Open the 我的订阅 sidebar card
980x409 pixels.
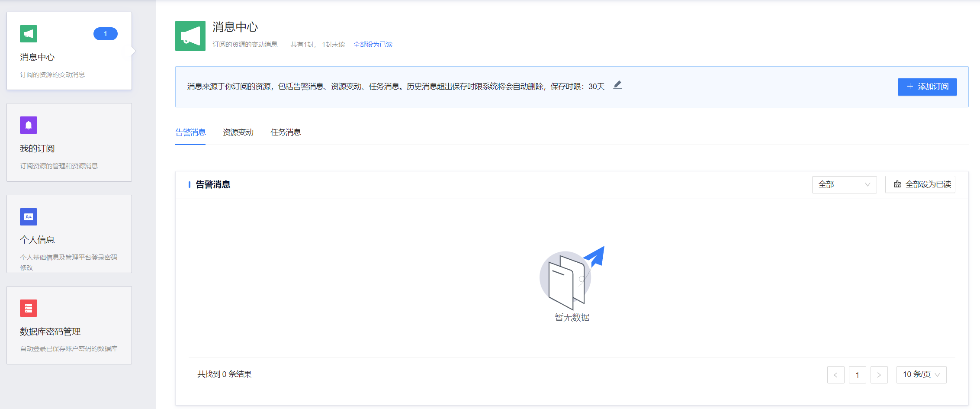69,142
